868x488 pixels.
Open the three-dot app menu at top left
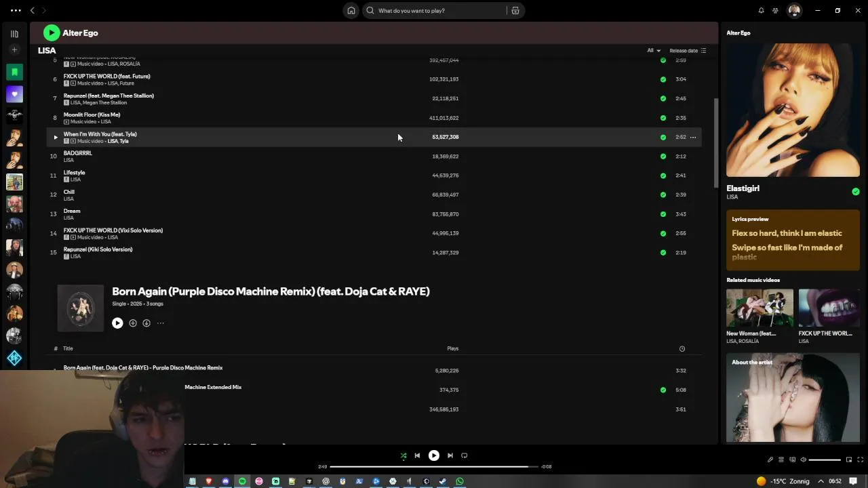15,11
